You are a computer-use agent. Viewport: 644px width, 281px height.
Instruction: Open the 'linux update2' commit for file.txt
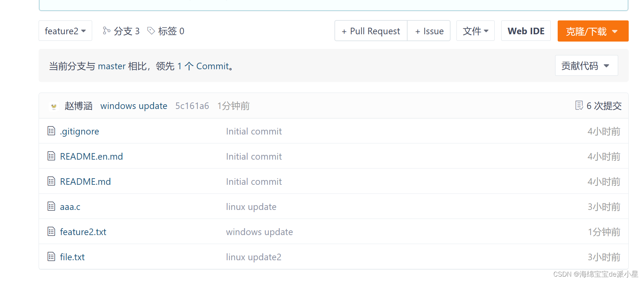(254, 257)
